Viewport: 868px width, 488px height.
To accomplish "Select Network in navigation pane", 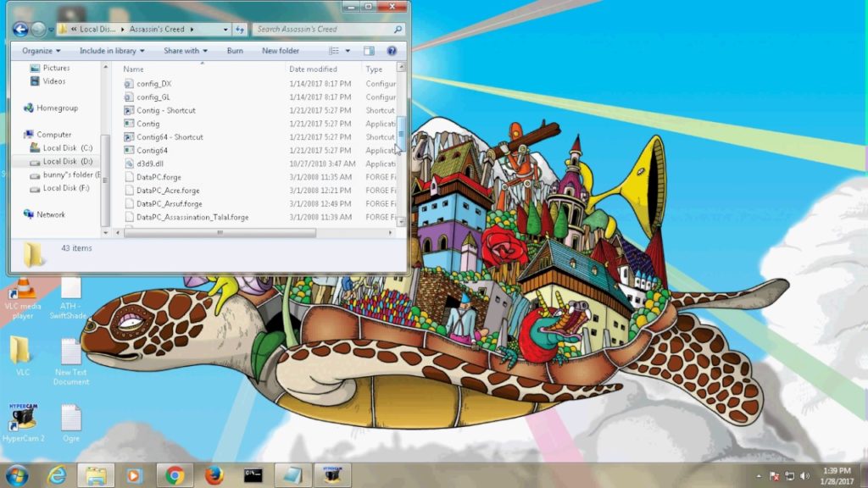I will [44, 214].
